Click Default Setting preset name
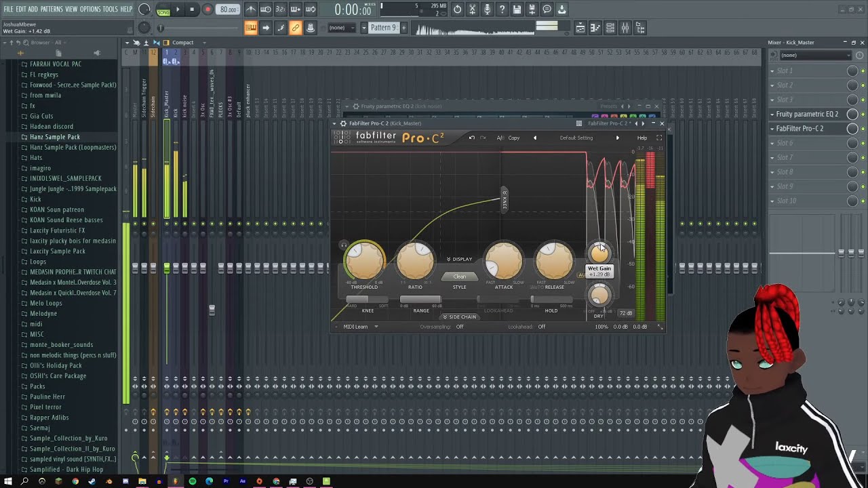Screen dimensions: 868x488 (x=576, y=138)
